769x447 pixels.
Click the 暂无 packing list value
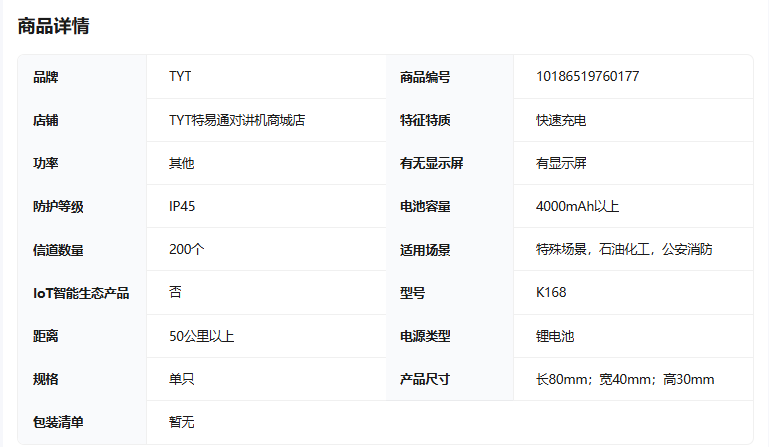(182, 422)
